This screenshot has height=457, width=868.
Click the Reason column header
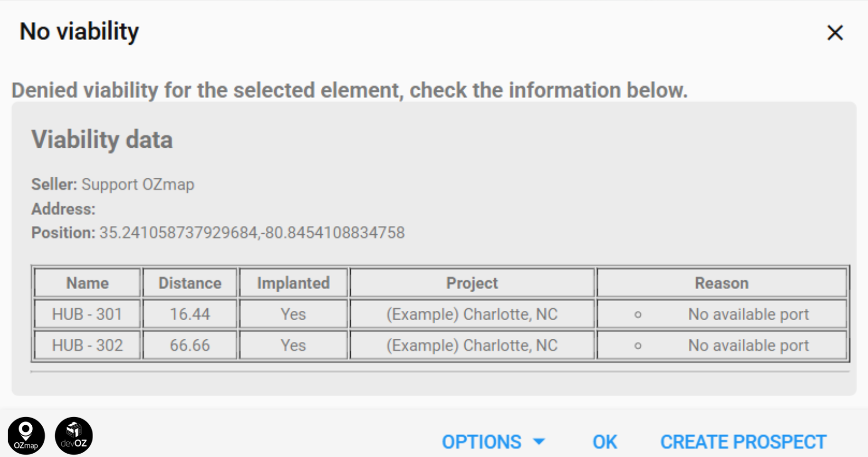coord(722,283)
